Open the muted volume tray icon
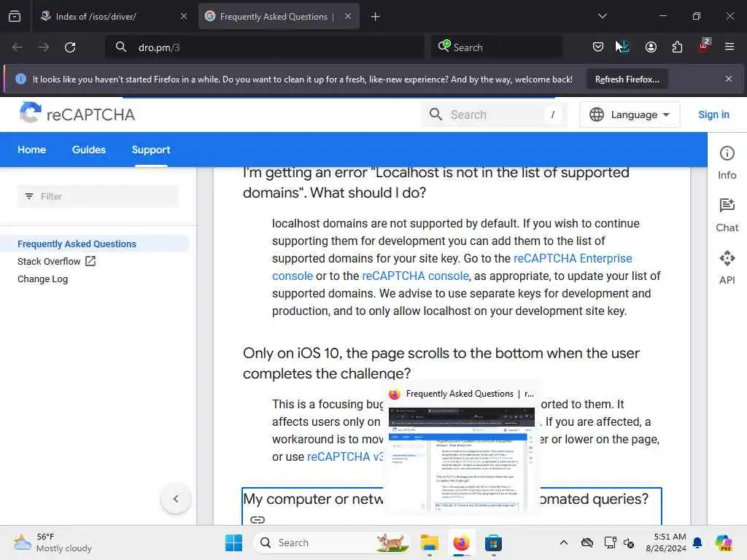The image size is (747, 560). tap(629, 542)
